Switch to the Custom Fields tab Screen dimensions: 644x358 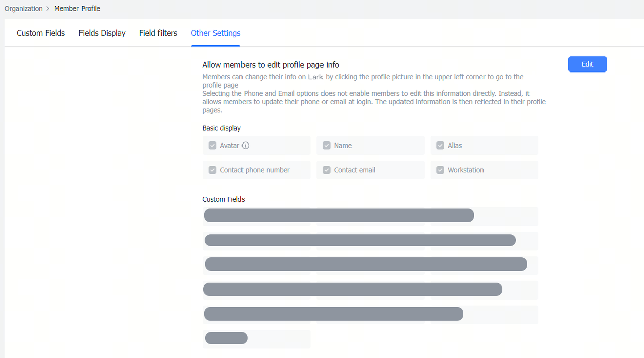pos(41,33)
